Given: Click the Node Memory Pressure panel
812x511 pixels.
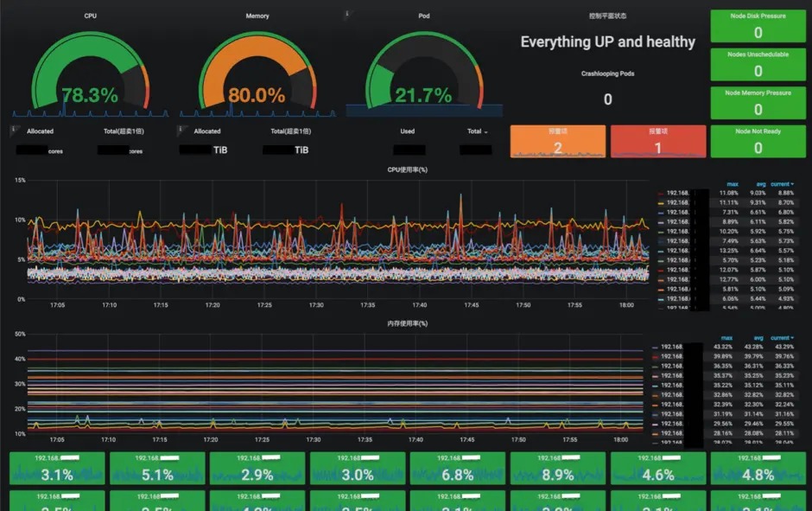Looking at the screenshot, I should click(758, 103).
